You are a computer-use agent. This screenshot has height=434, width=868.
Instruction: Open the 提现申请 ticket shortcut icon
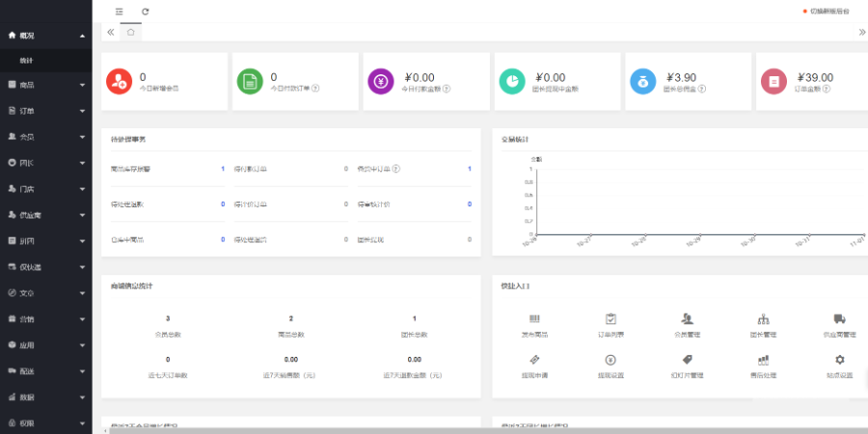534,360
